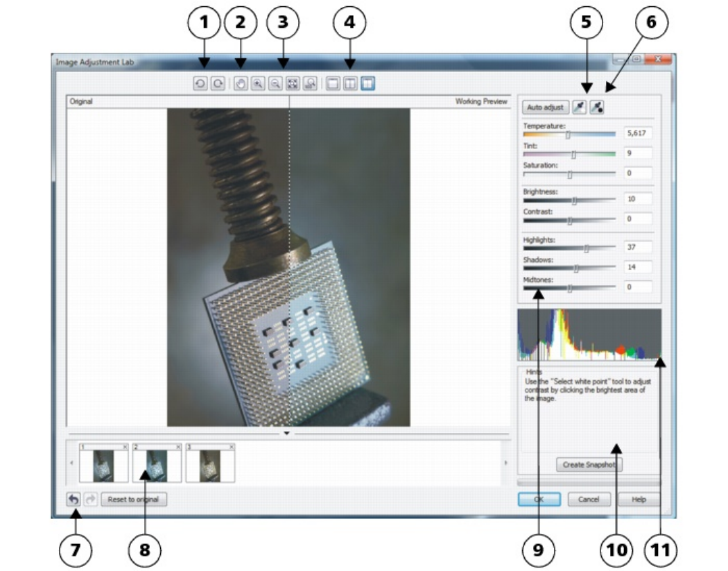
Task: Undo the last adjustment
Action: pos(73,500)
